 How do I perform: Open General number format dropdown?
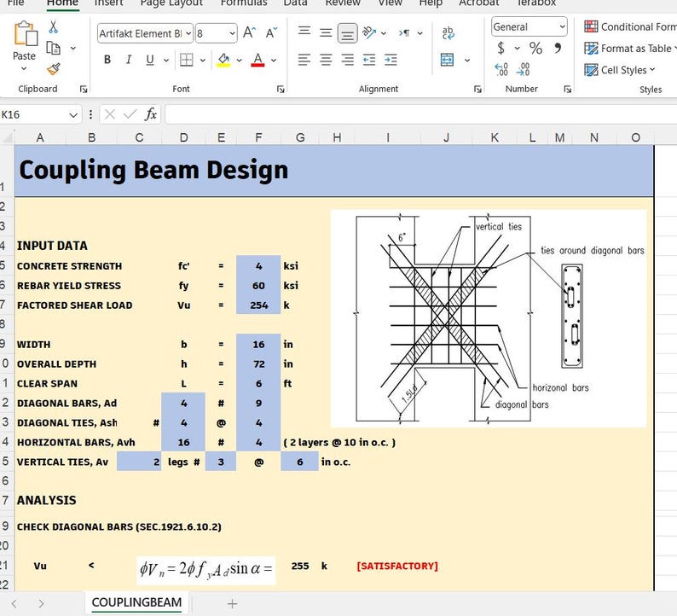coord(562,26)
